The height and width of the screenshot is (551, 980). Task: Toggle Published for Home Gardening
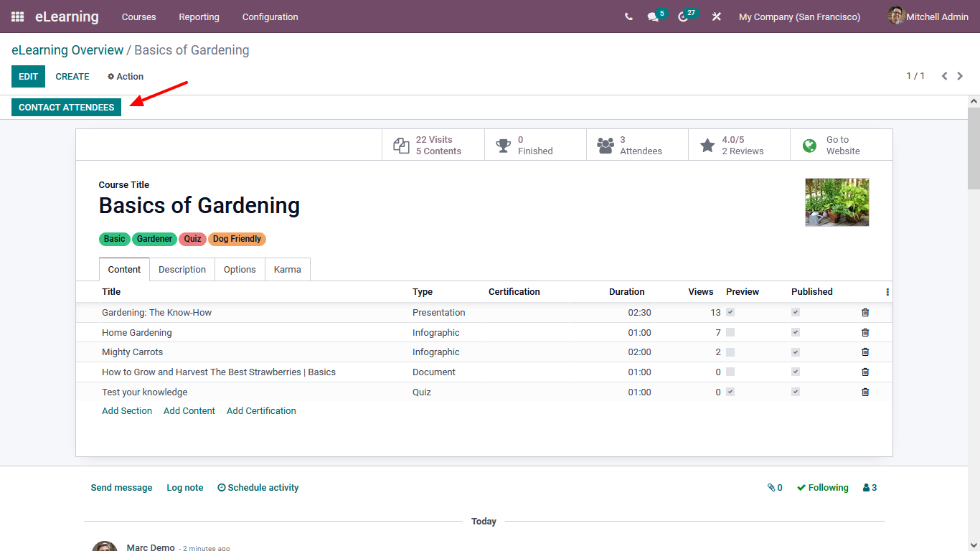[x=796, y=333]
